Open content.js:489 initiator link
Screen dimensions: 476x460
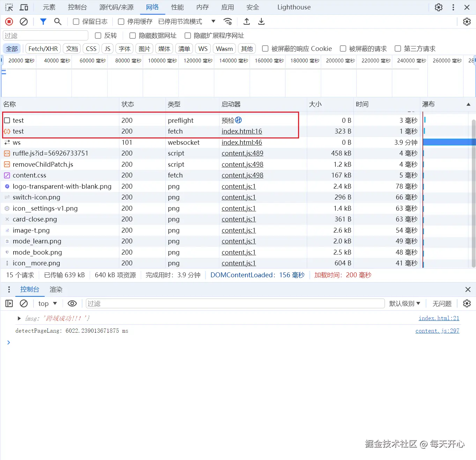(243, 153)
